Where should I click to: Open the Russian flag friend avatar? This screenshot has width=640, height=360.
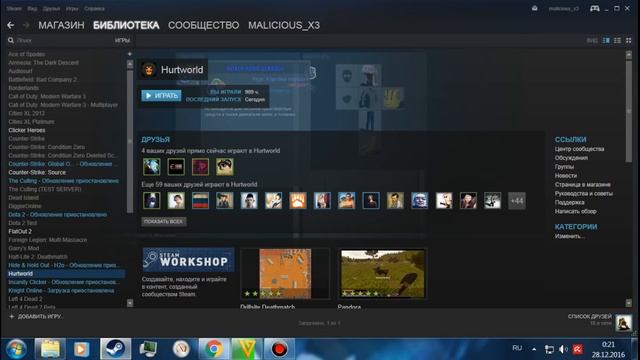coord(200,201)
